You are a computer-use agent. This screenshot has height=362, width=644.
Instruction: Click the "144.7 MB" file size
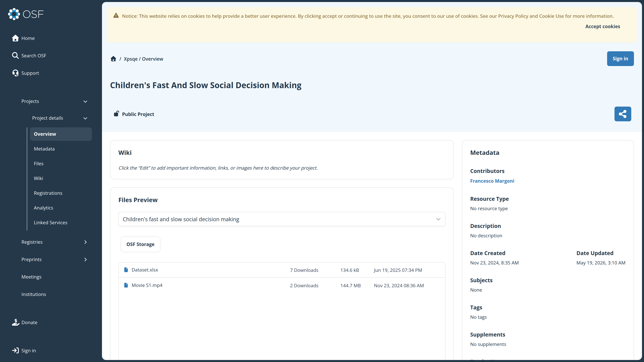(351, 286)
